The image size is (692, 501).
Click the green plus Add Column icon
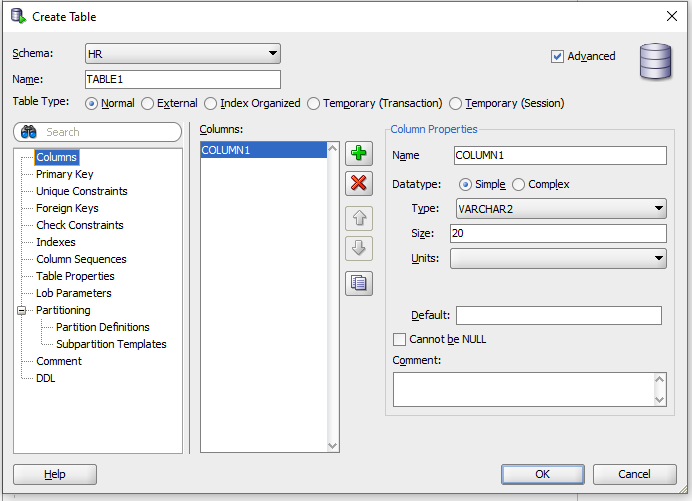pos(358,154)
